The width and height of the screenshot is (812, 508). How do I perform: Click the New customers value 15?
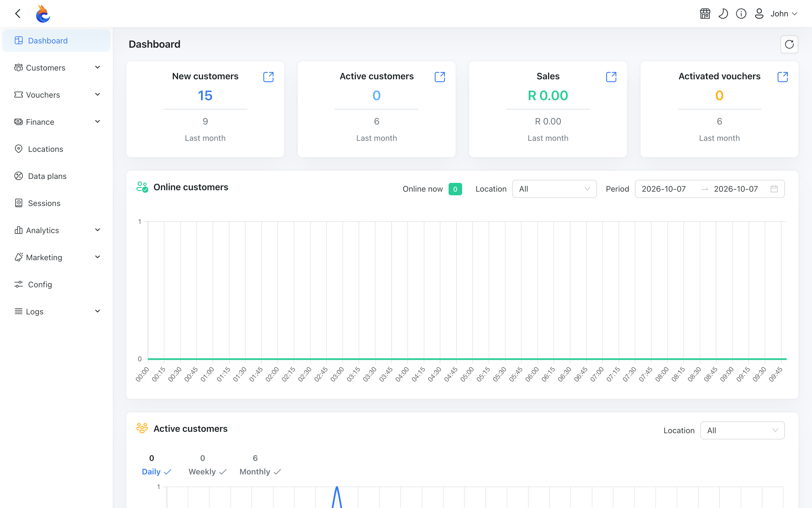coord(205,96)
